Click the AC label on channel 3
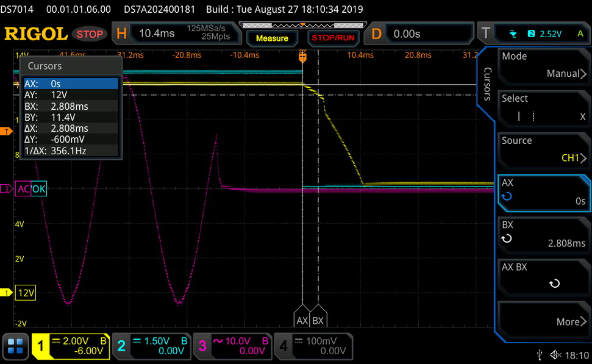The image size is (592, 364). click(x=23, y=189)
